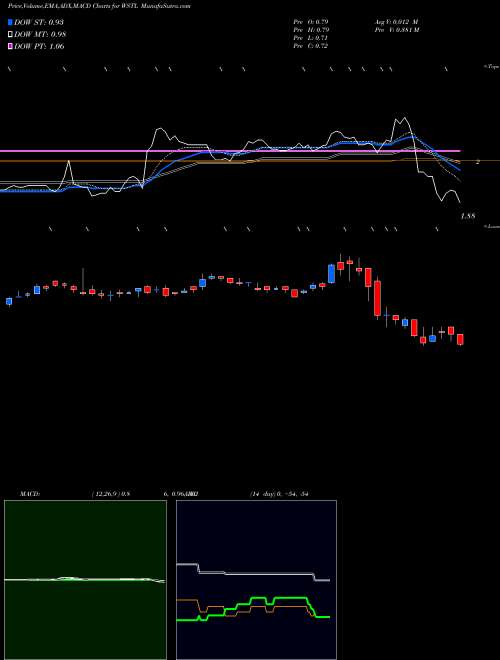
Task: Click the white DOW MT legend swatch
Action: coord(11,35)
